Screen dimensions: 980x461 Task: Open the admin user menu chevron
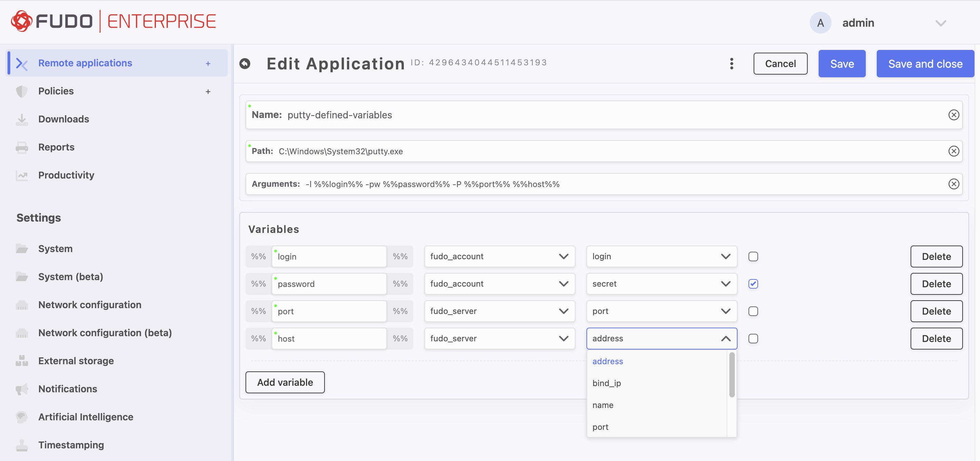940,23
